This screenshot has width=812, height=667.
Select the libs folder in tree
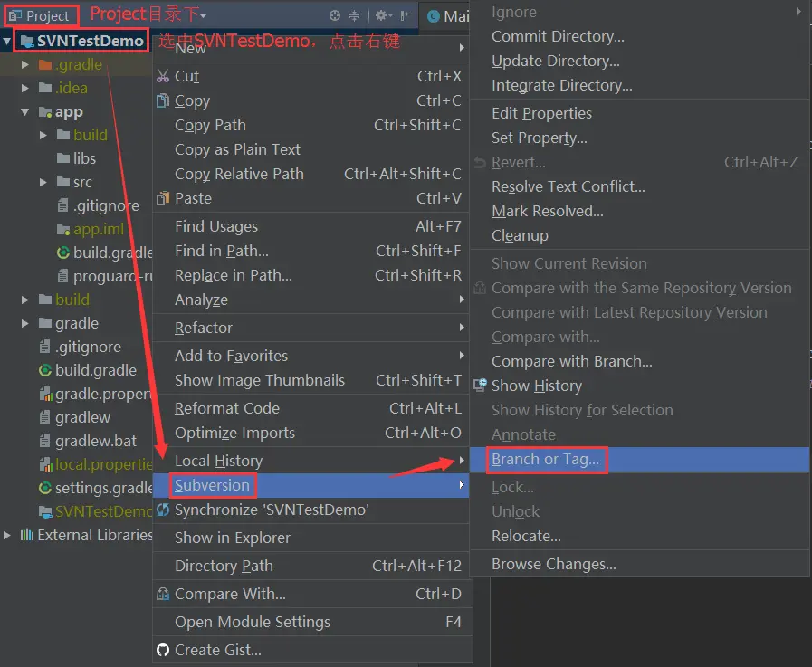click(x=77, y=158)
